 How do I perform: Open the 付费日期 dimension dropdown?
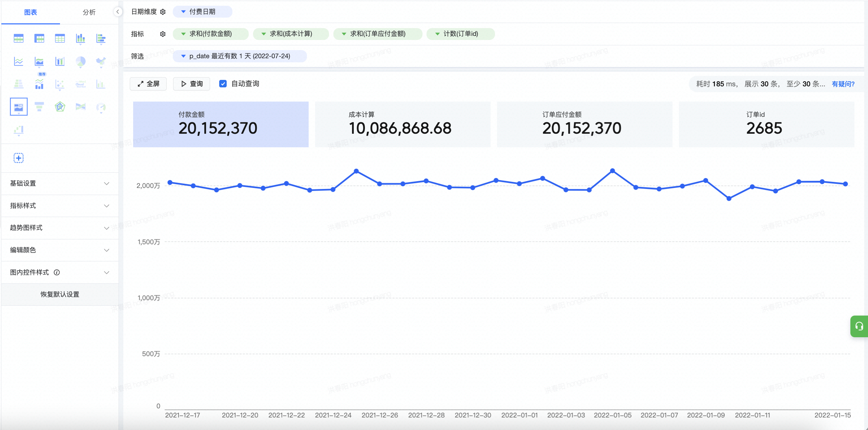point(202,12)
